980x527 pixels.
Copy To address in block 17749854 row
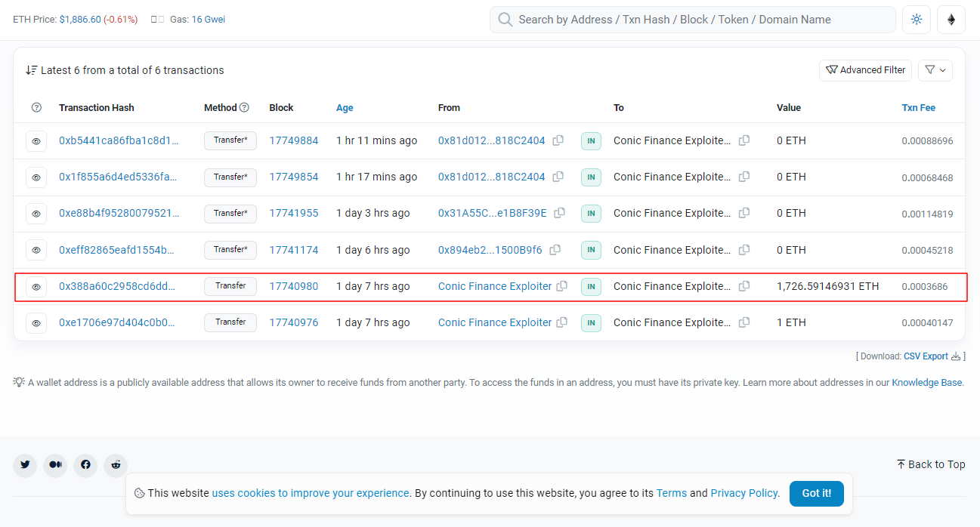[x=744, y=177]
